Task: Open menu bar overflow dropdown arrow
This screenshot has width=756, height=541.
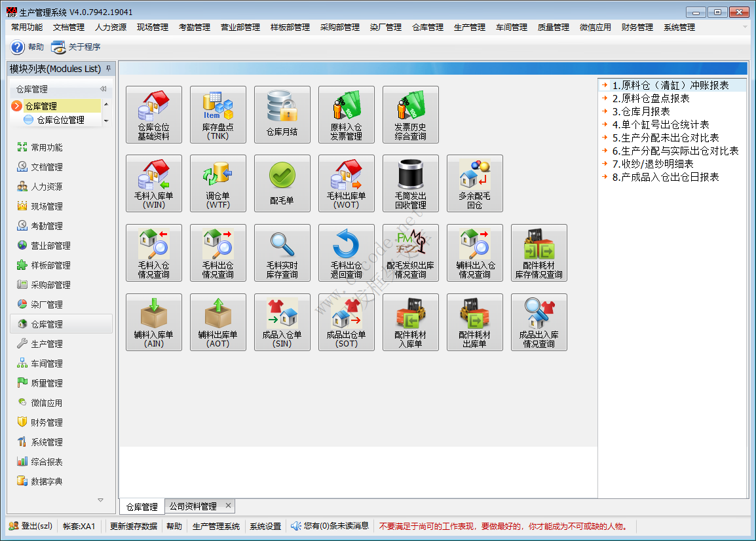Action: (745, 27)
